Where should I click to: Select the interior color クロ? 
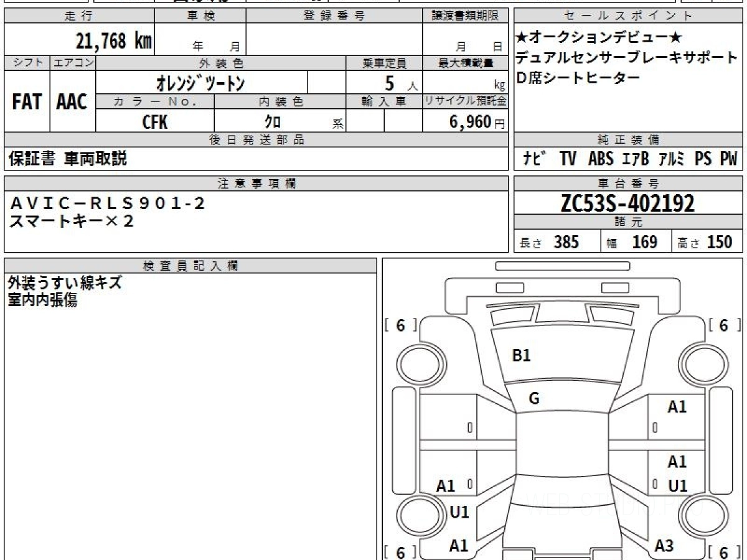coord(273,122)
